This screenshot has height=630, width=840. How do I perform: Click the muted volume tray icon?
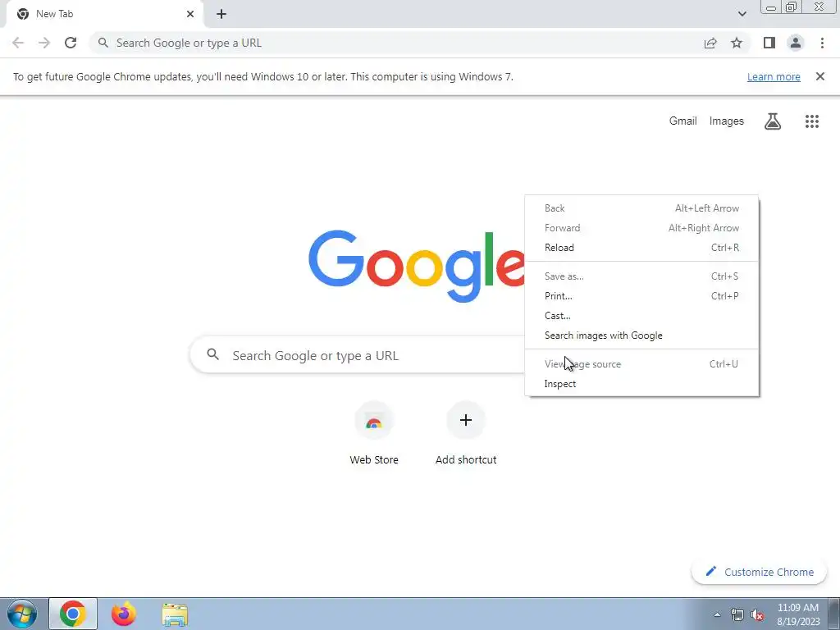click(x=757, y=614)
